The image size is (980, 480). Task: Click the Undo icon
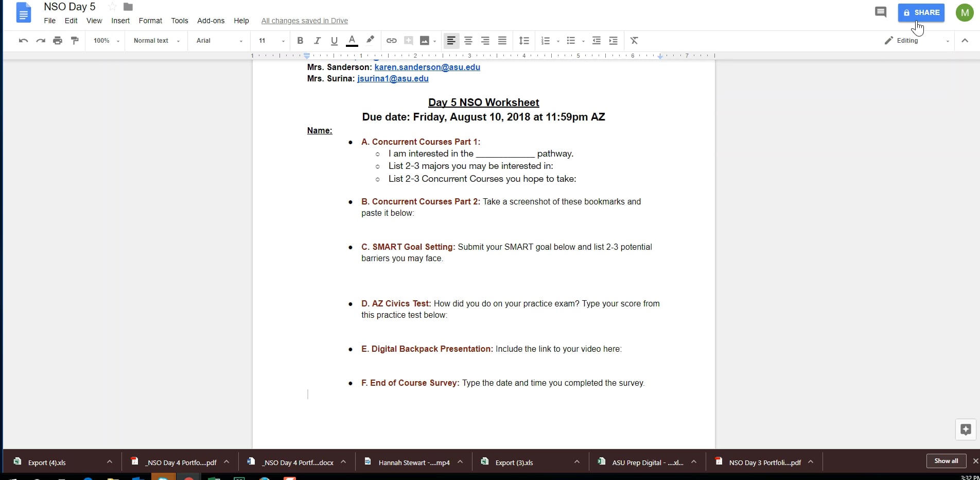click(23, 41)
